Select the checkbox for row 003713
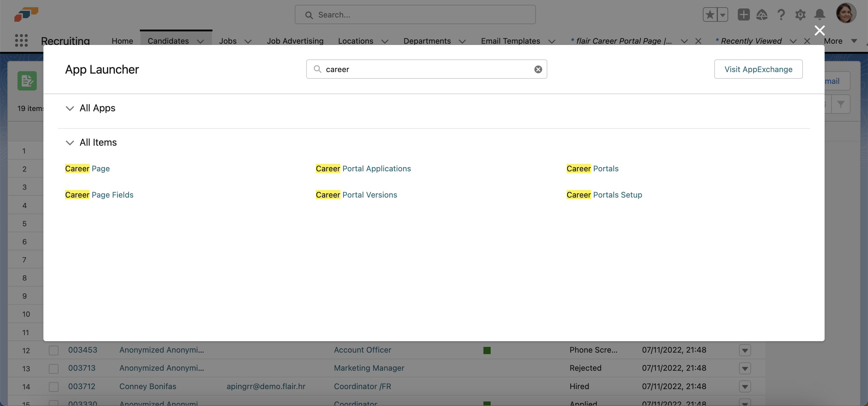Screen dimensions: 868x406 pos(54,369)
